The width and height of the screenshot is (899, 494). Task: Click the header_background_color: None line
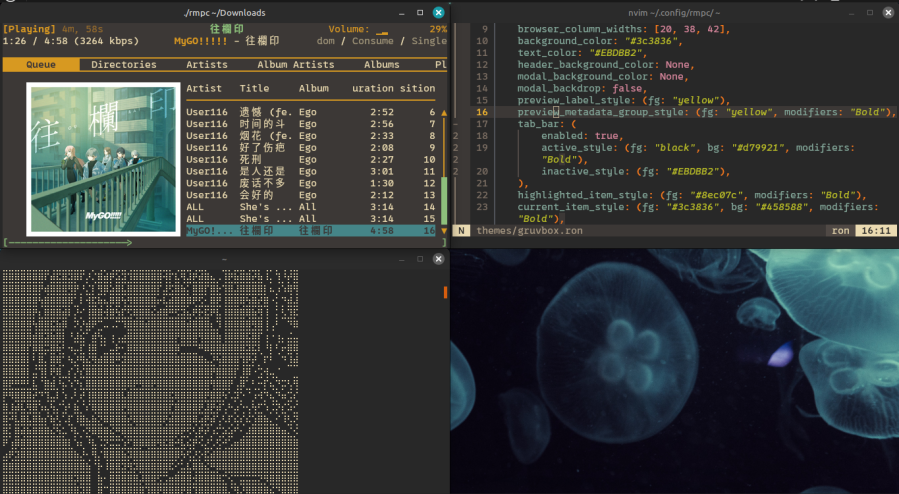(x=606, y=65)
